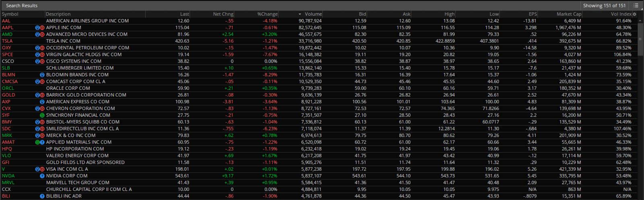This screenshot has width=644, height=200.
Task: Click the green icon beside Applied Materials
Action: point(37,142)
